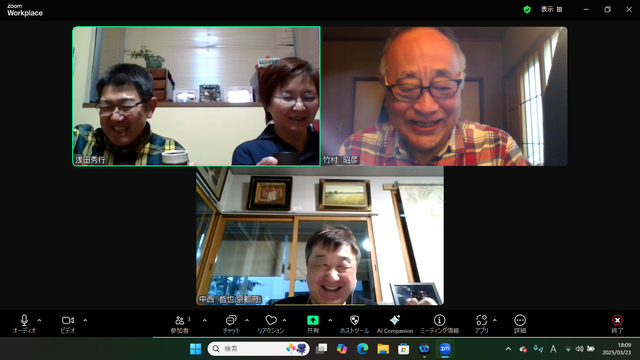Screen dimensions: 640x360
Task: Expand the video options arrow
Action: (85, 320)
